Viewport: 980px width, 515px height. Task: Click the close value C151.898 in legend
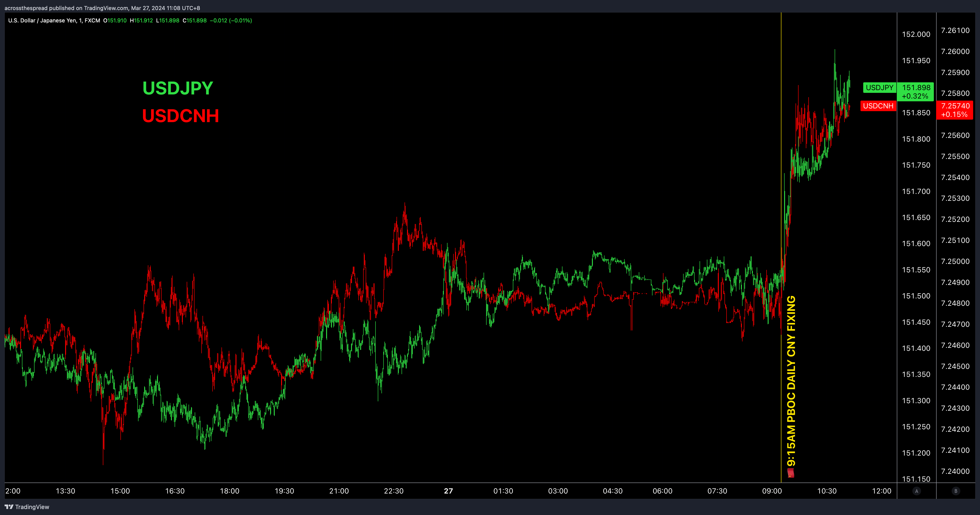tap(194, 21)
